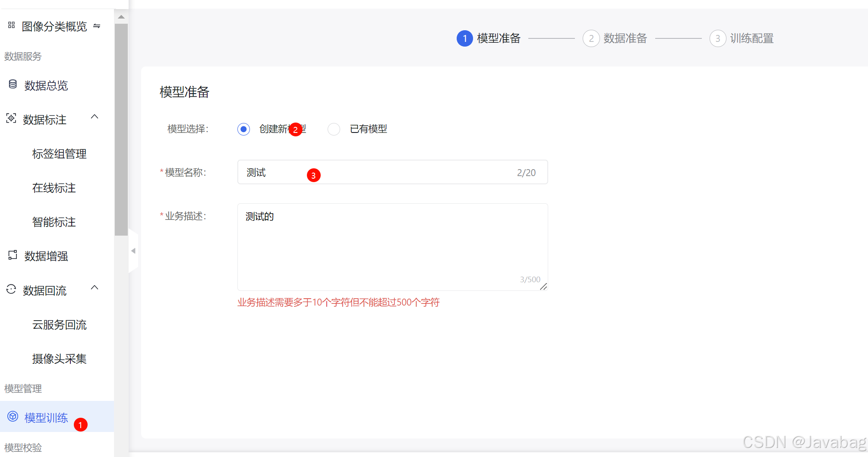The image size is (868, 457).
Task: Navigate to 云服务回流 page
Action: (x=60, y=325)
